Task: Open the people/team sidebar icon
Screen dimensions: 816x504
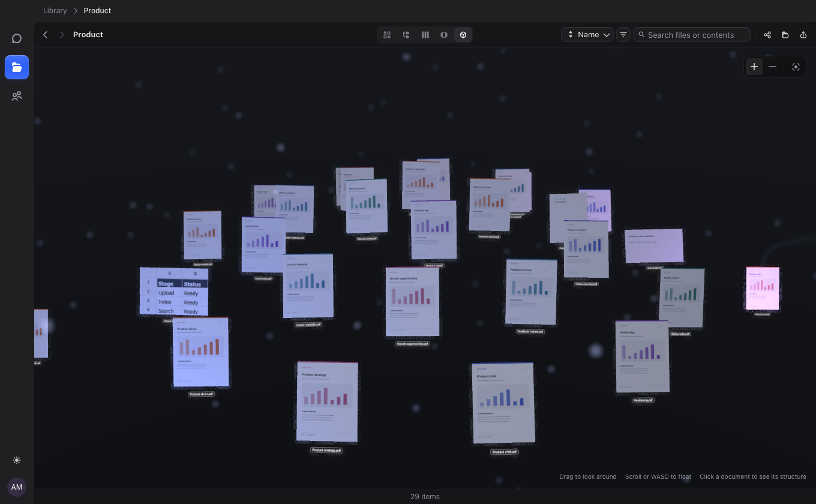Action: pos(17,96)
